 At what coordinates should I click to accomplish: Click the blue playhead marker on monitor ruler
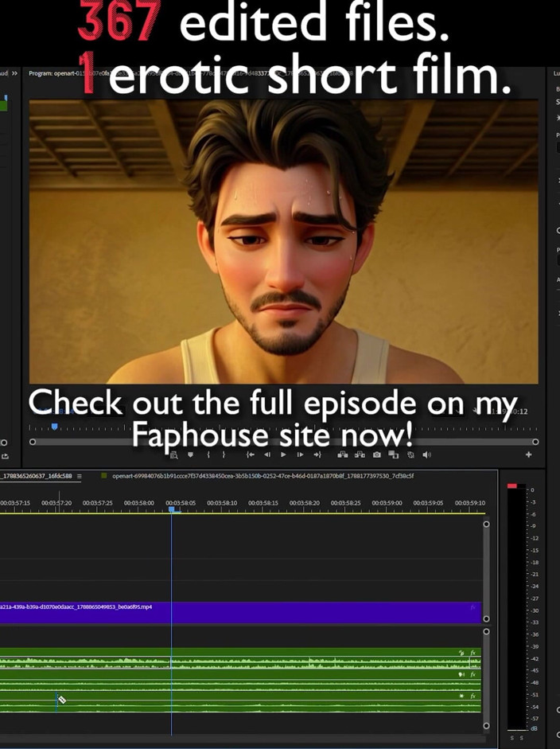coord(54,426)
